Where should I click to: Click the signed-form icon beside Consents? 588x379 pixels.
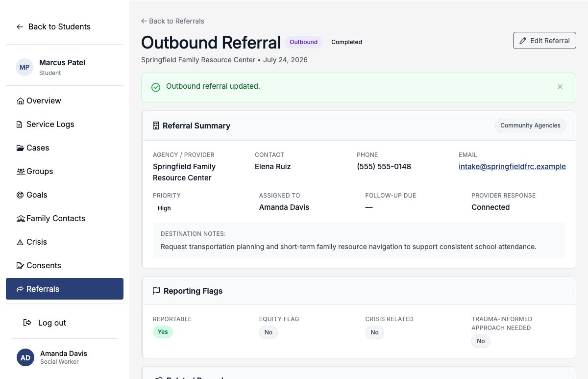tap(20, 266)
